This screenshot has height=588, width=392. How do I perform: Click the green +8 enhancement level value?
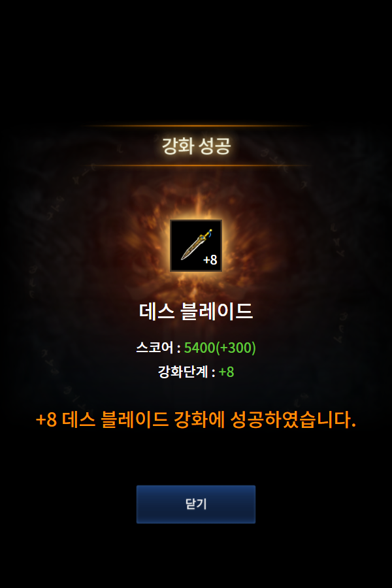226,372
